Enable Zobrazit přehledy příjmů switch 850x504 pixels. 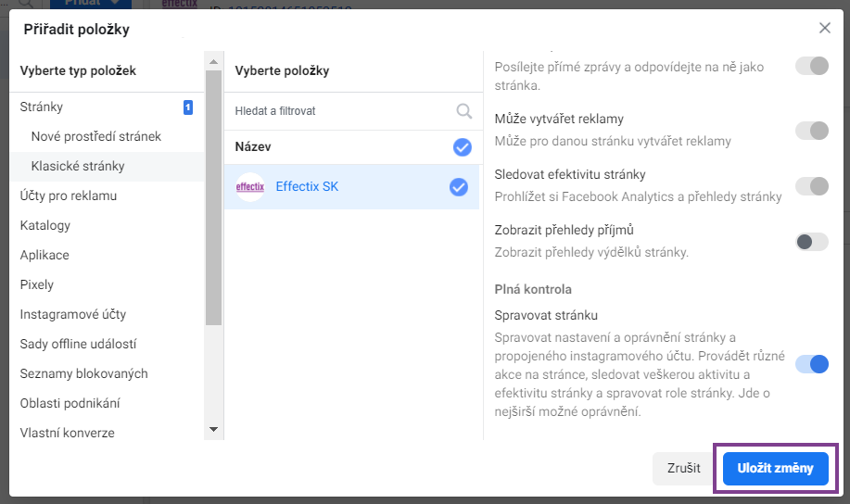point(811,242)
